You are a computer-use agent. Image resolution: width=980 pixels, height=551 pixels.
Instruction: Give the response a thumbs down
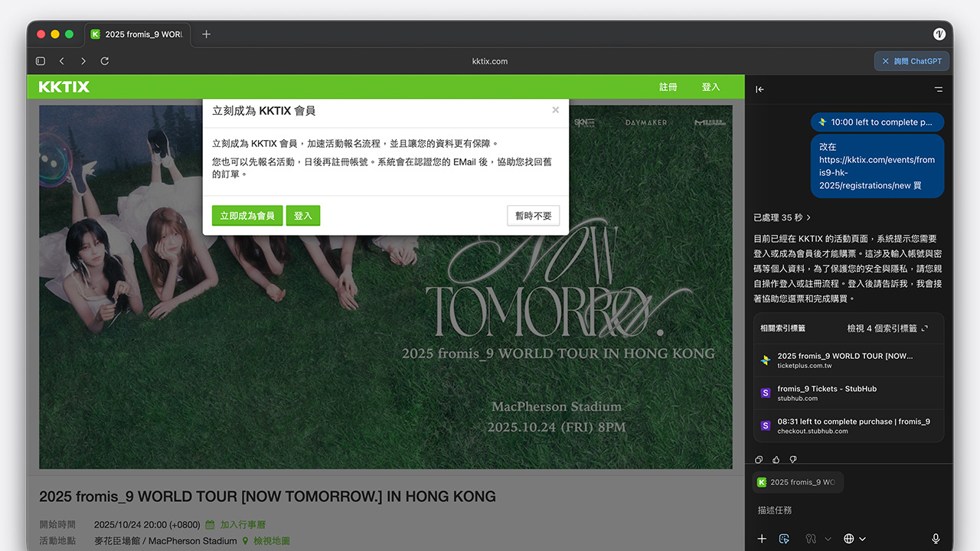(792, 459)
